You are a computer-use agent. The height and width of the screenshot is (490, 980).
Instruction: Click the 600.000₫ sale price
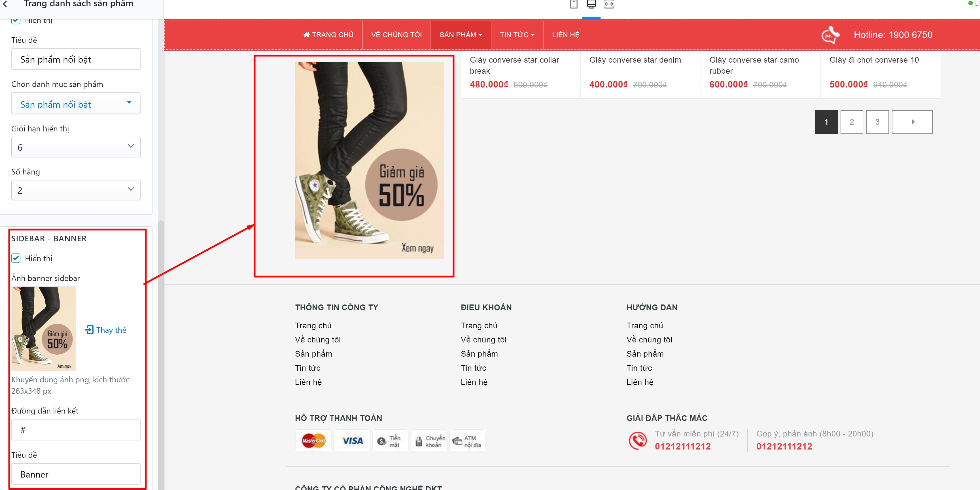coord(729,84)
